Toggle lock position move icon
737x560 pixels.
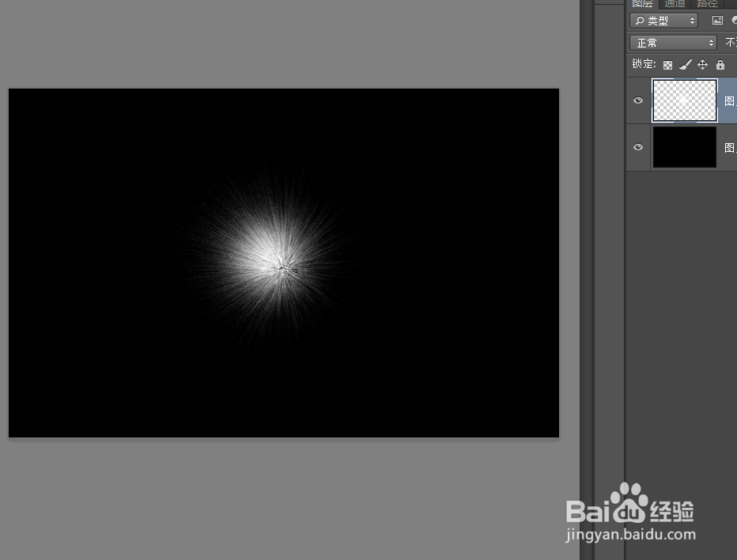click(x=703, y=64)
